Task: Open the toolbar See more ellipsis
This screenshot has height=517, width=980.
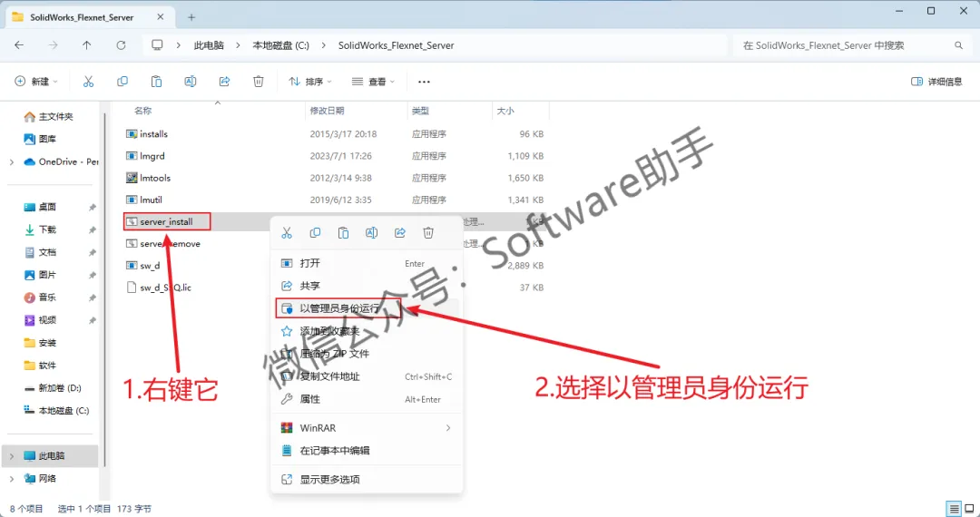Action: pyautogui.click(x=425, y=81)
